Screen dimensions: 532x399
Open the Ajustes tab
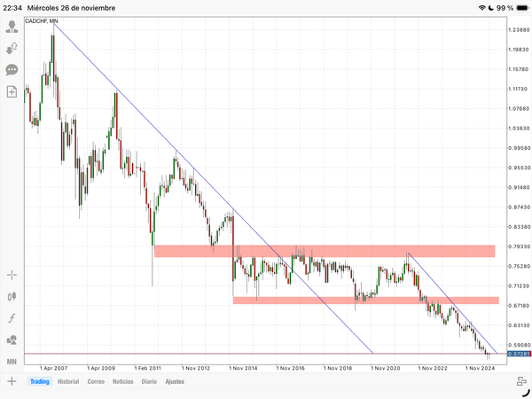pos(175,381)
